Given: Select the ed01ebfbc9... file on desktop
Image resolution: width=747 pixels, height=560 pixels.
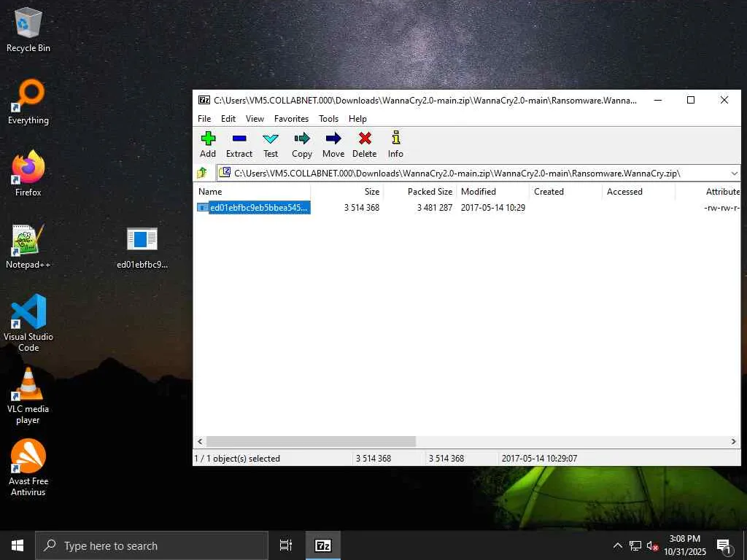Looking at the screenshot, I should (142, 248).
